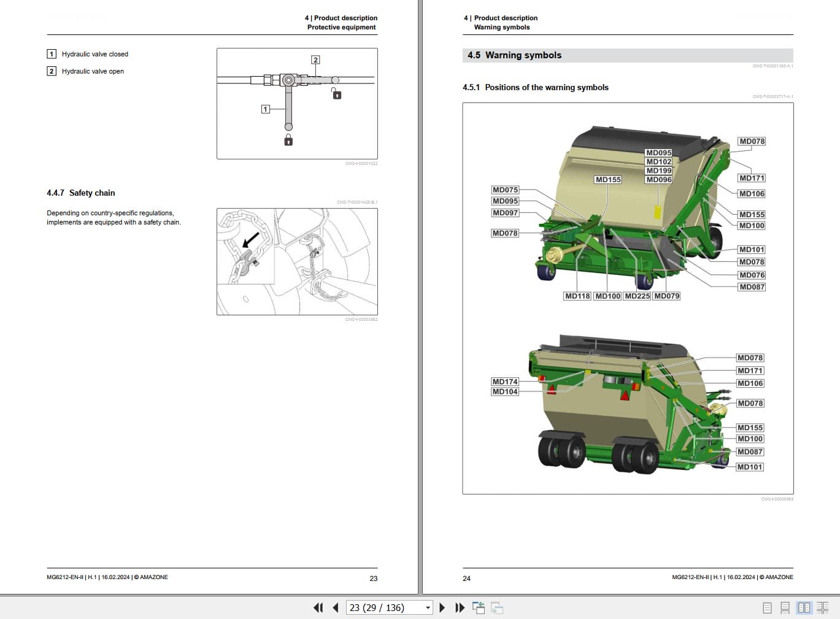This screenshot has width=840, height=619.
Task: Go forward to next view
Action: coord(497,608)
